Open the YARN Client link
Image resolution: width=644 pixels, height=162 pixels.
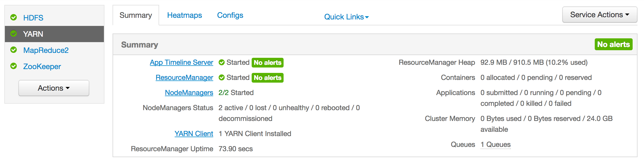[x=194, y=134]
